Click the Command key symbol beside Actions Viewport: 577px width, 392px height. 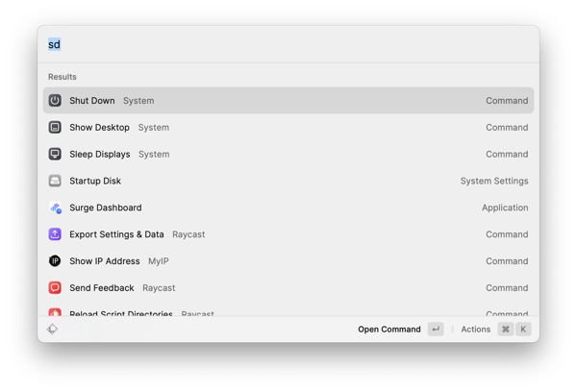[x=506, y=330]
